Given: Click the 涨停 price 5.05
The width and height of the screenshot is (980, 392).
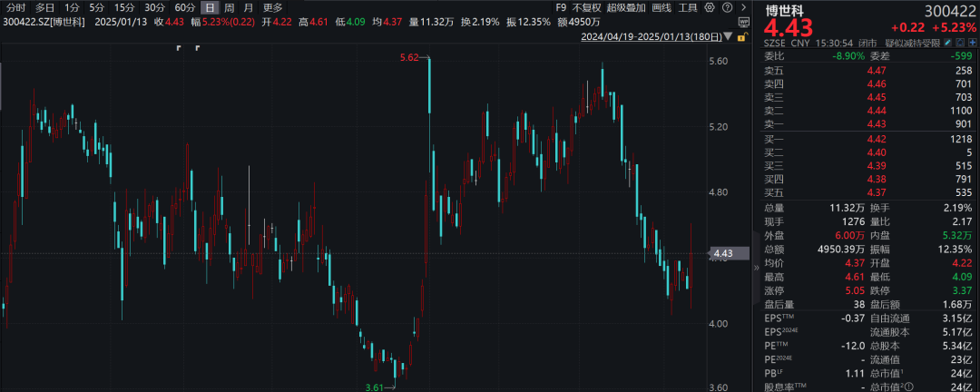Looking at the screenshot, I should (x=857, y=290).
